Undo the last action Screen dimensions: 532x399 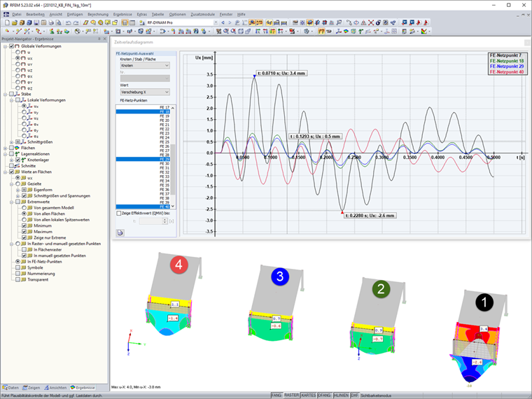pyautogui.click(x=68, y=22)
